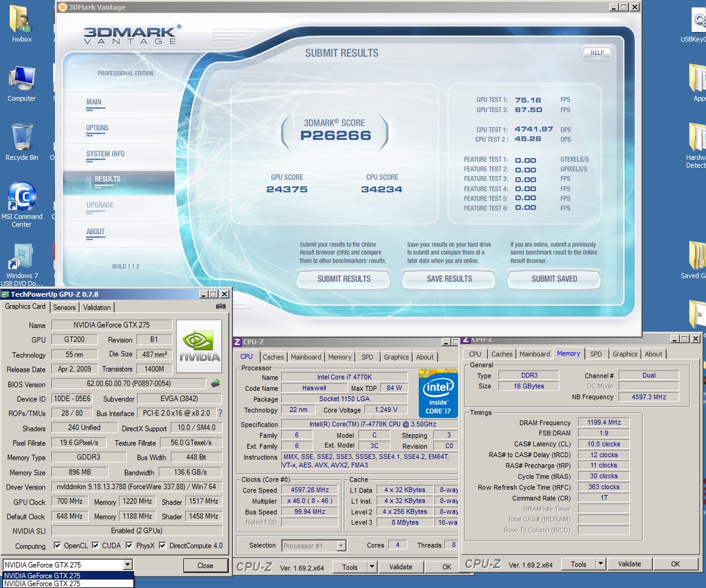Viewport: 706px width, 588px height.
Task: Click the bus interface question mark icon
Action: pyautogui.click(x=220, y=413)
